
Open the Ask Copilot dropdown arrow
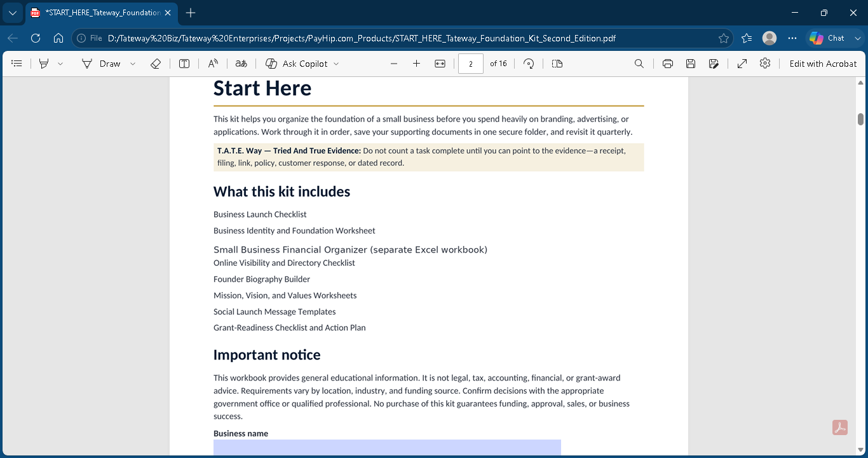coord(336,64)
